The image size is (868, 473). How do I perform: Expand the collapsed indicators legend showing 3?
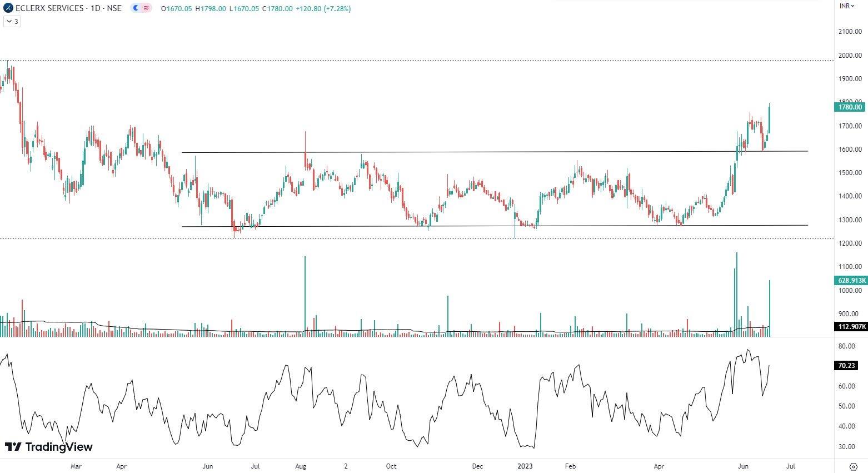click(12, 21)
